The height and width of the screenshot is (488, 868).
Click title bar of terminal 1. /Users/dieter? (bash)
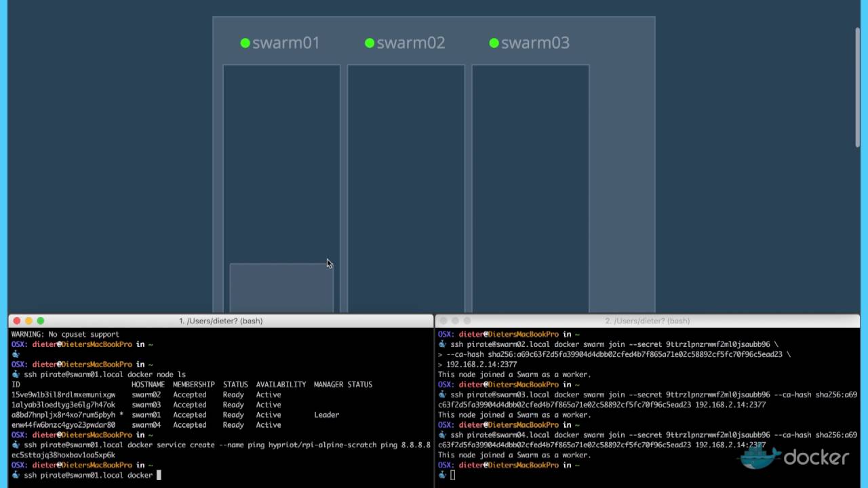point(220,321)
